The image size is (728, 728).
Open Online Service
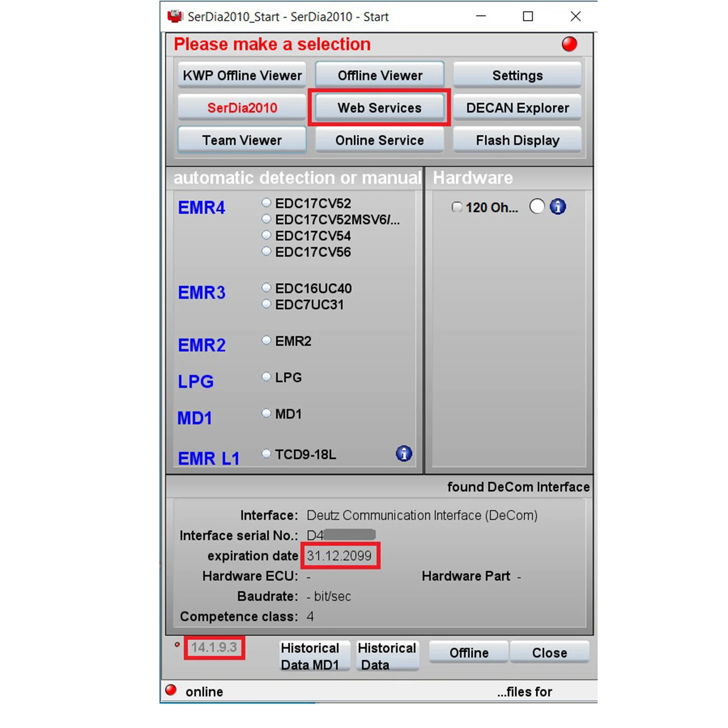point(380,140)
